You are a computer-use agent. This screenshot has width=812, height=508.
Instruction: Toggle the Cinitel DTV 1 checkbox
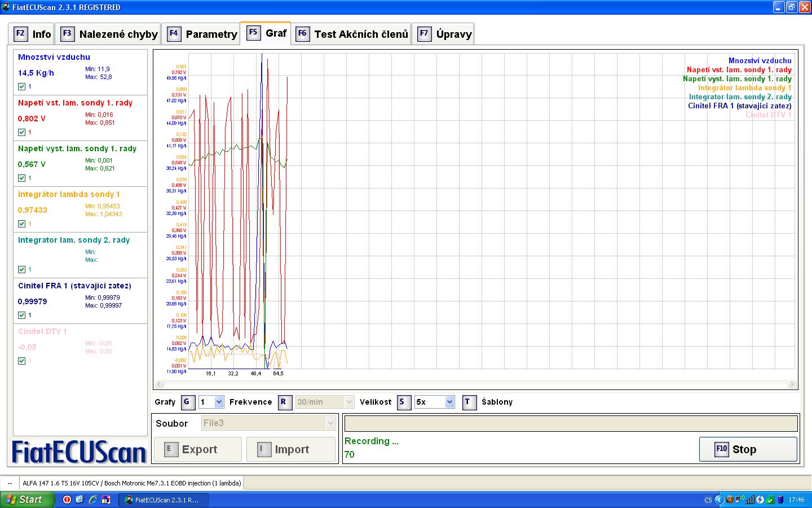tap(21, 361)
